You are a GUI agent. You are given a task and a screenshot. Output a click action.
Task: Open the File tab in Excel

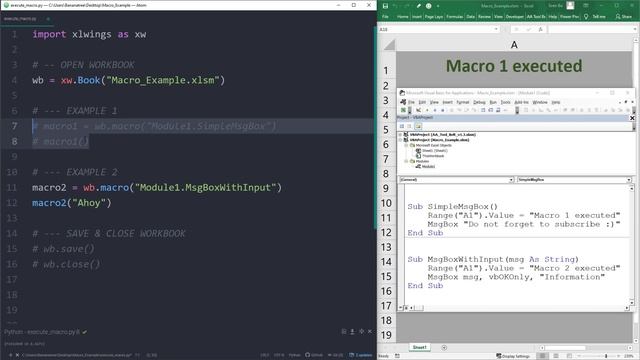coord(385,17)
